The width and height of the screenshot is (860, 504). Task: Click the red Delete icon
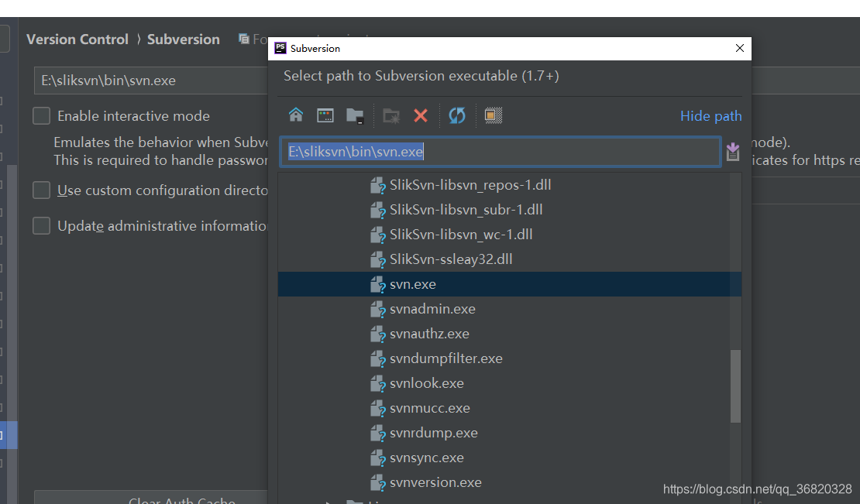tap(421, 115)
